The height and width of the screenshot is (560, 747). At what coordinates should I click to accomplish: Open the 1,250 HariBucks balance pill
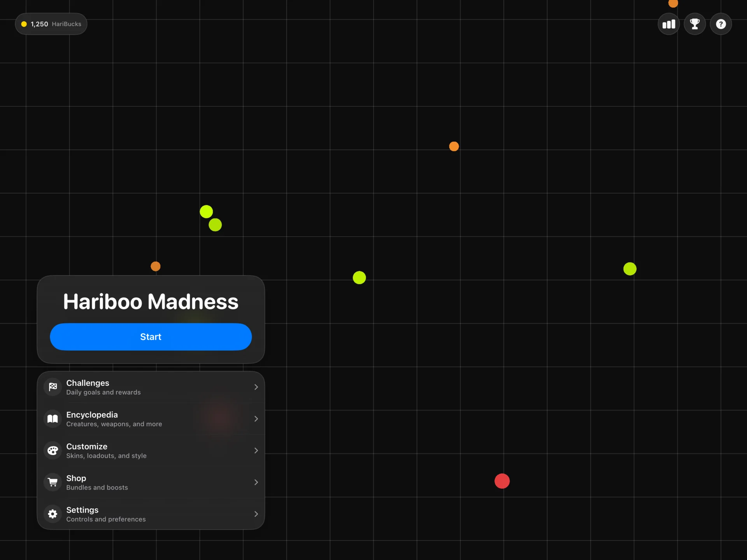51,24
